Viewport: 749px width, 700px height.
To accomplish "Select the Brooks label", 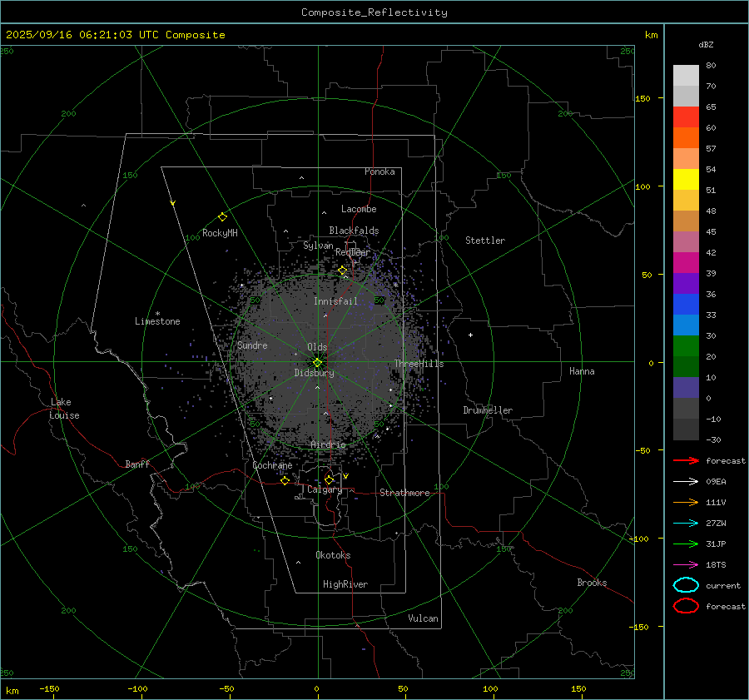I will (592, 583).
